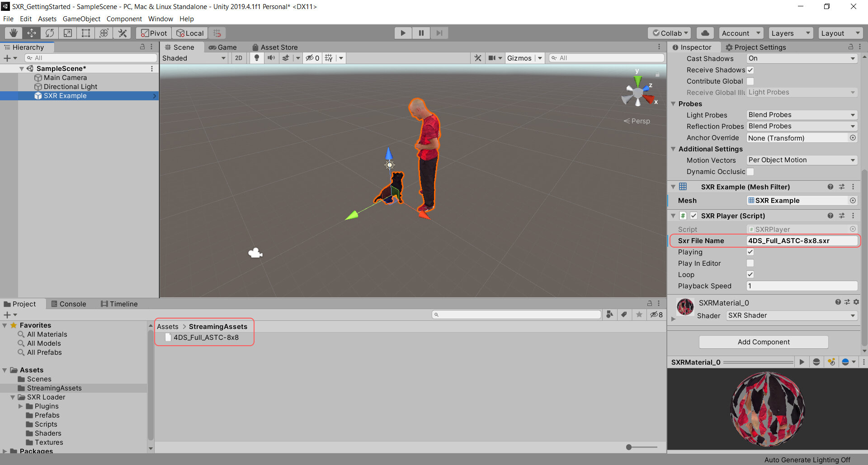Open the SXR Shader dropdown
This screenshot has width=868, height=465.
click(x=792, y=315)
